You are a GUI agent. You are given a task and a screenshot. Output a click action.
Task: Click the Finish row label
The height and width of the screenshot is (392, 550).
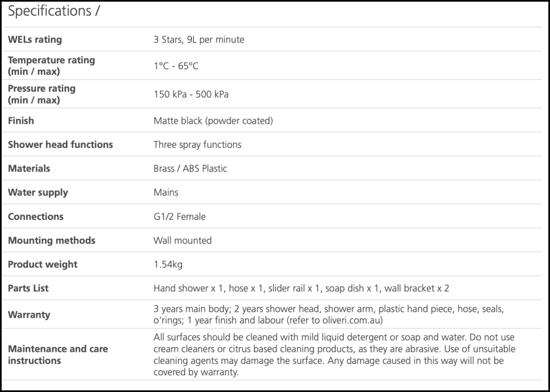(21, 120)
